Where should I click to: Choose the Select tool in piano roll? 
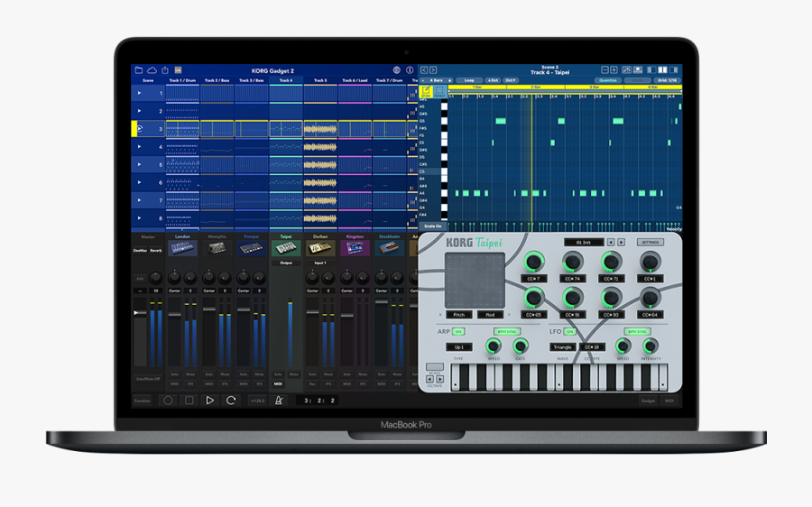(x=439, y=92)
